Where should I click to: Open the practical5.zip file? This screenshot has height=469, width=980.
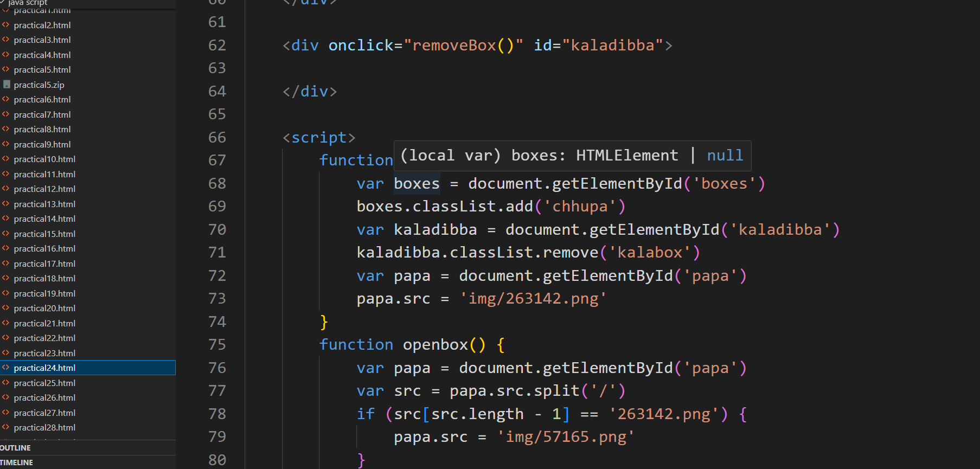(x=39, y=85)
